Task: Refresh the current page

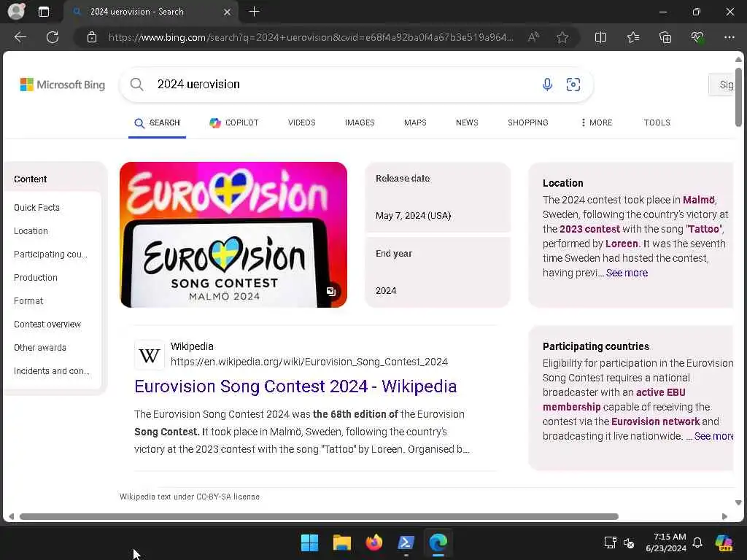Action: 53,37
